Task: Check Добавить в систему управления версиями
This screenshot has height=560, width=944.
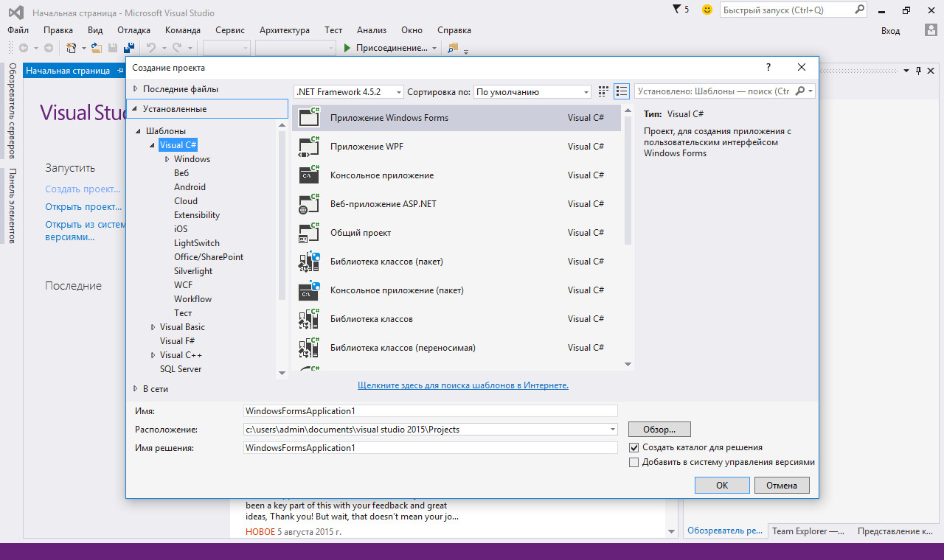Action: click(x=634, y=463)
